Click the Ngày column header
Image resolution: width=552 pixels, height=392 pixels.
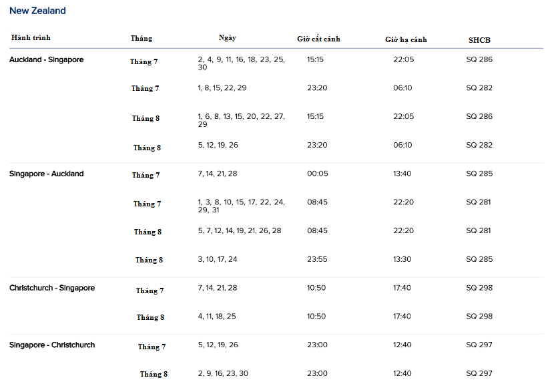pos(228,38)
